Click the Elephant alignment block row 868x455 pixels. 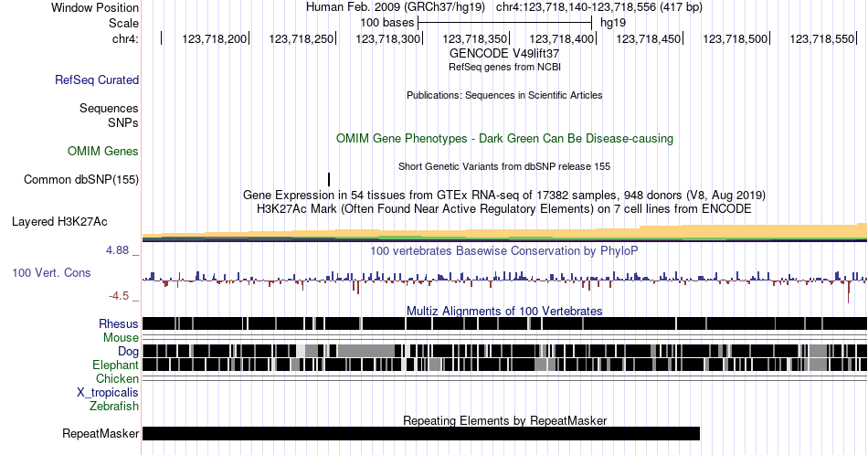coord(504,365)
